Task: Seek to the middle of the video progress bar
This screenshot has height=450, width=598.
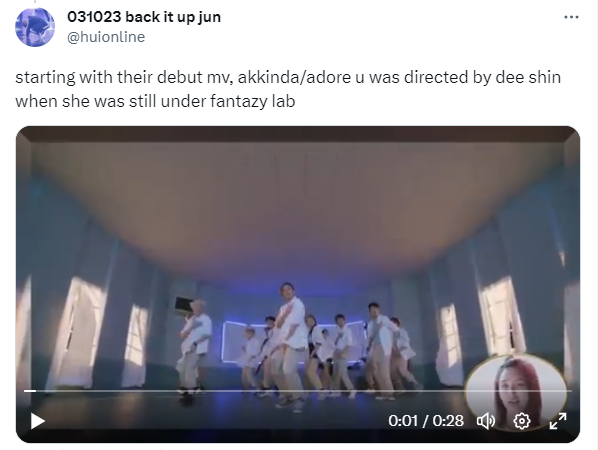Action: [x=297, y=391]
